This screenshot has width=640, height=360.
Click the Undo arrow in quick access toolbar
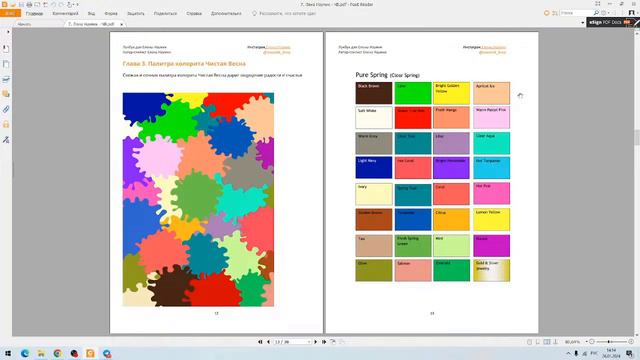53,4
